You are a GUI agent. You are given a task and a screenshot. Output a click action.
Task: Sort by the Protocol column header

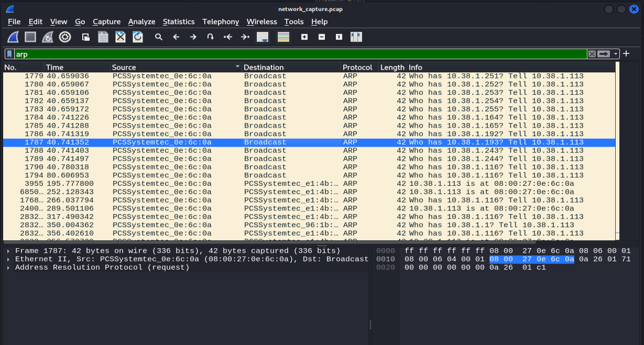(x=359, y=67)
